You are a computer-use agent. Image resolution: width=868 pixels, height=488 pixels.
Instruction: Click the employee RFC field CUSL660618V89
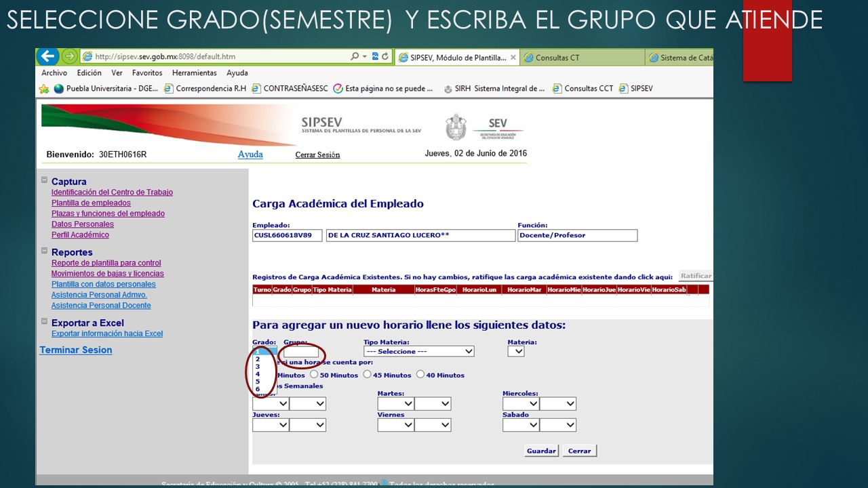[288, 235]
